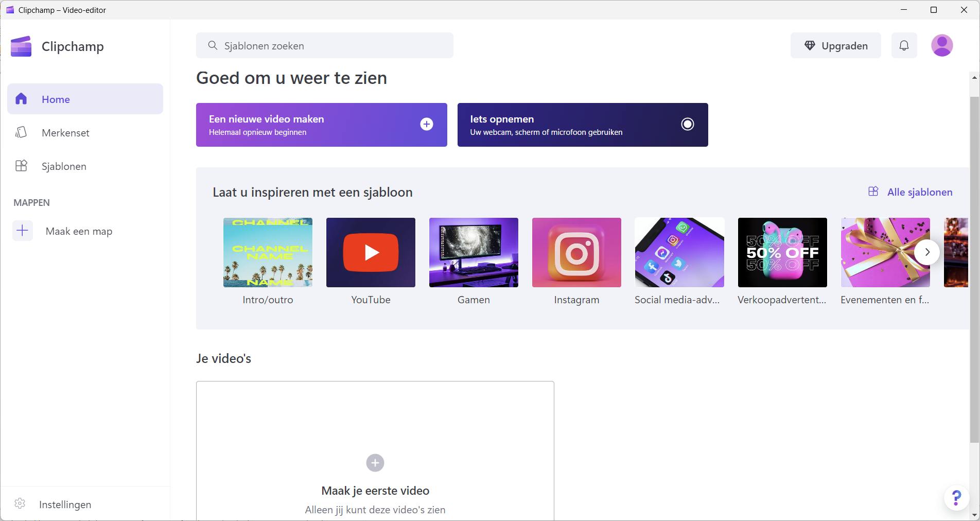This screenshot has height=521, width=980.
Task: Click the Instellingen gear icon
Action: click(20, 503)
